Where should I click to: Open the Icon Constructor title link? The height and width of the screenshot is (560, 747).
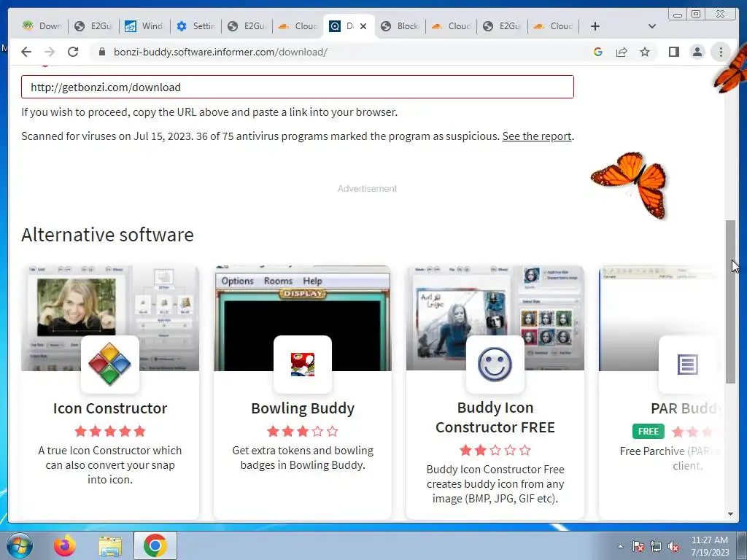click(x=110, y=408)
